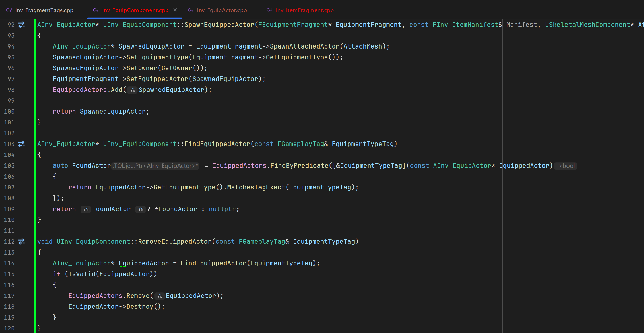Switch to the Inv_FragmentTags.cpp tab
This screenshot has width=644, height=333.
click(x=44, y=10)
